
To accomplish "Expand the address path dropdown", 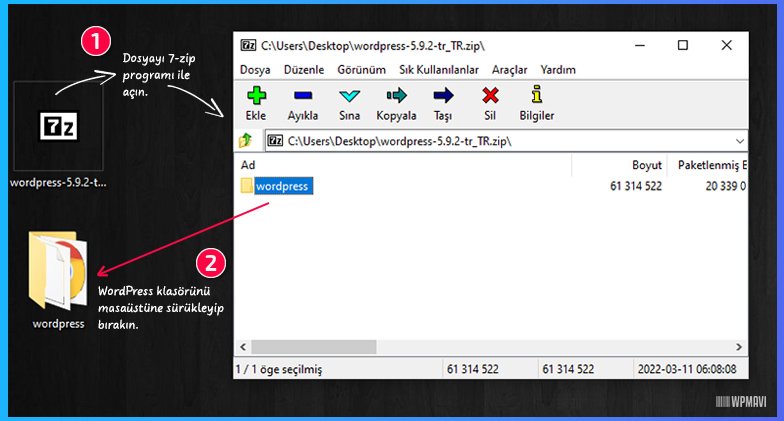I will click(740, 141).
